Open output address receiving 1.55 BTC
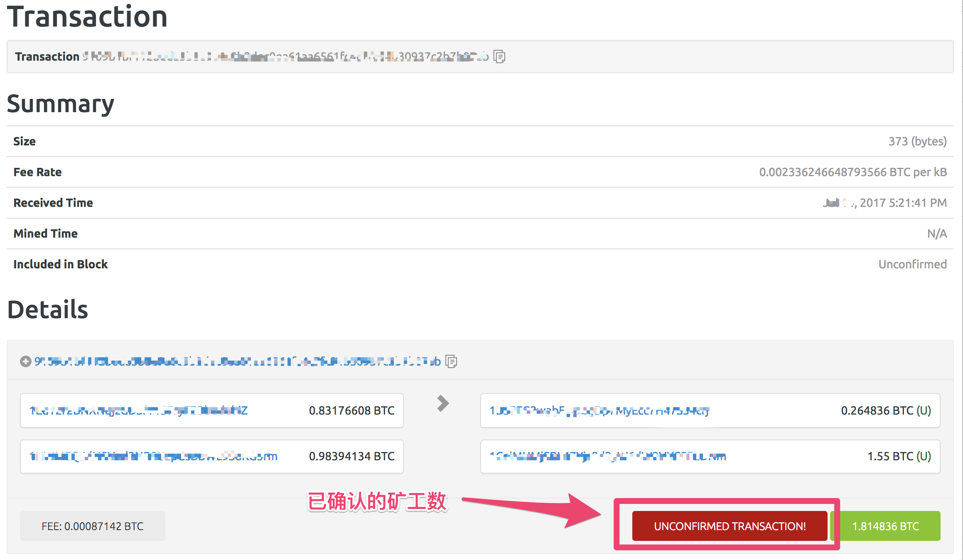The width and height of the screenshot is (963, 560). (x=607, y=456)
